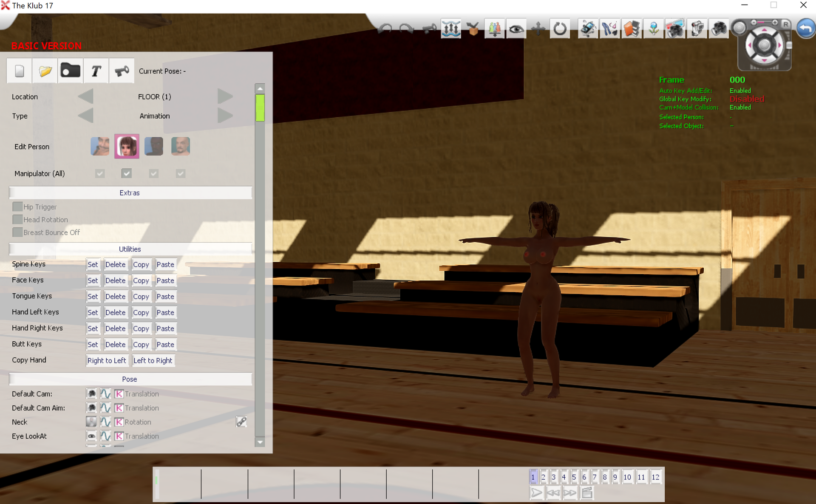Click the Eye LookAt eye icon
The height and width of the screenshot is (504, 816).
coord(91,436)
